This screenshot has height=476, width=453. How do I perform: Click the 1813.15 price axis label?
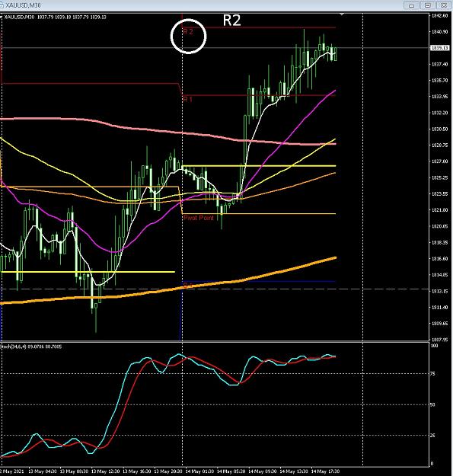coord(439,291)
